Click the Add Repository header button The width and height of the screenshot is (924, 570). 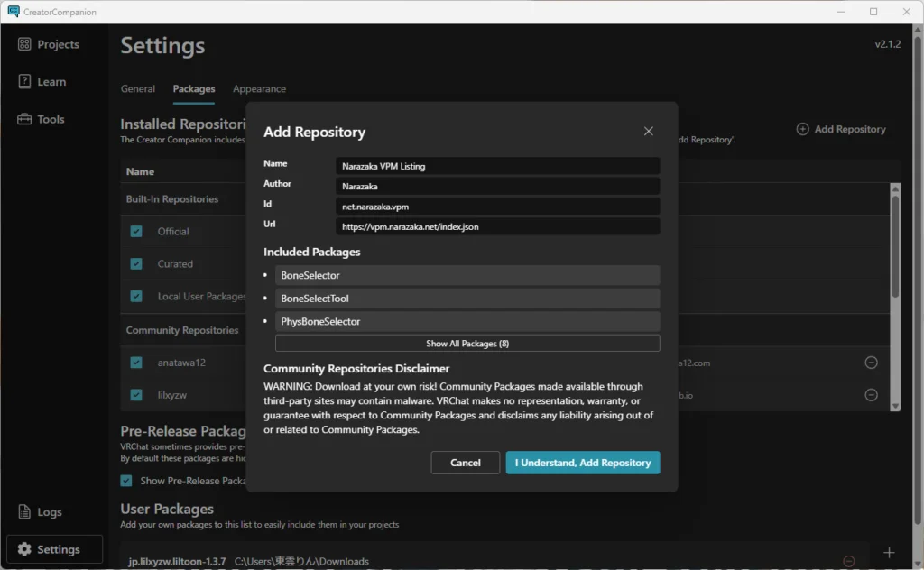[841, 129]
